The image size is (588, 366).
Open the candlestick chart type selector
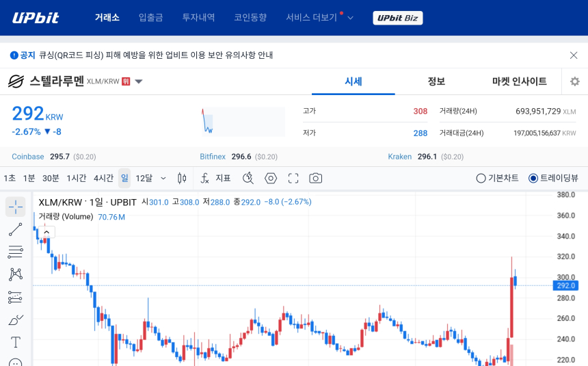(x=182, y=179)
